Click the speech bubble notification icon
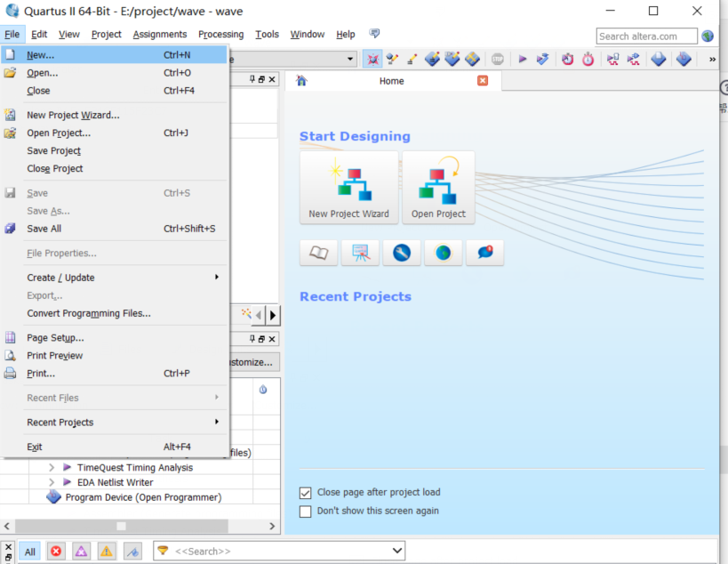This screenshot has height=564, width=728. 484,253
